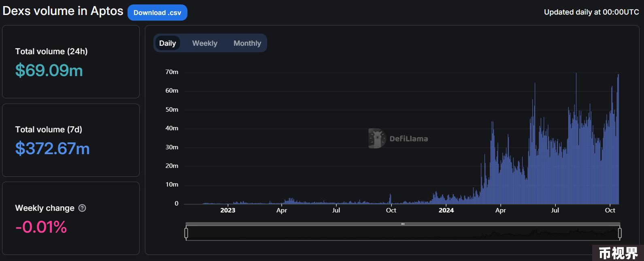Click the Total volume (7d) label
The width and height of the screenshot is (644, 261).
(49, 129)
